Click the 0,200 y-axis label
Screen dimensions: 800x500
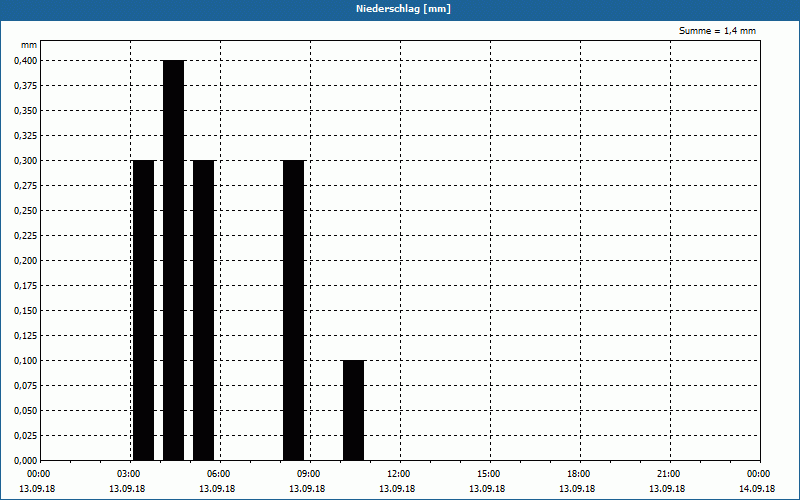(26, 261)
